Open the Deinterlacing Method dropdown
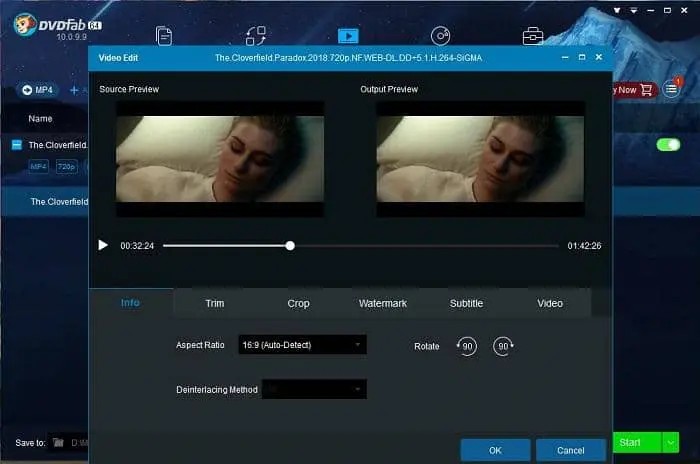 point(314,389)
